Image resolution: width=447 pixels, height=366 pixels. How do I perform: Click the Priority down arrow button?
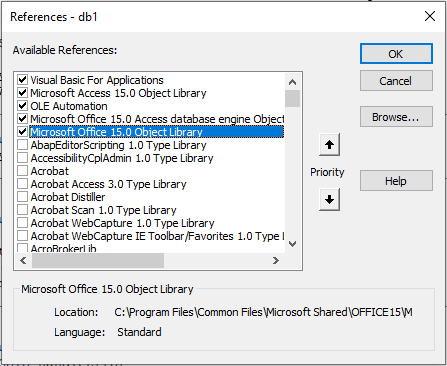coord(329,199)
